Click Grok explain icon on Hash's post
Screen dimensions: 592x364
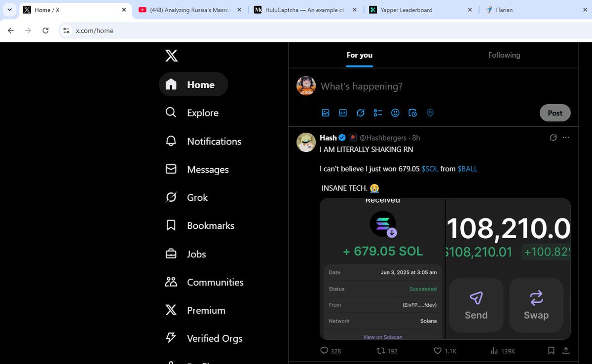[x=554, y=138]
